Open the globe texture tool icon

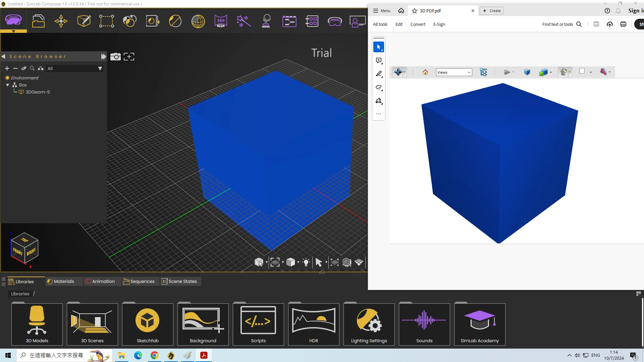coord(198,21)
